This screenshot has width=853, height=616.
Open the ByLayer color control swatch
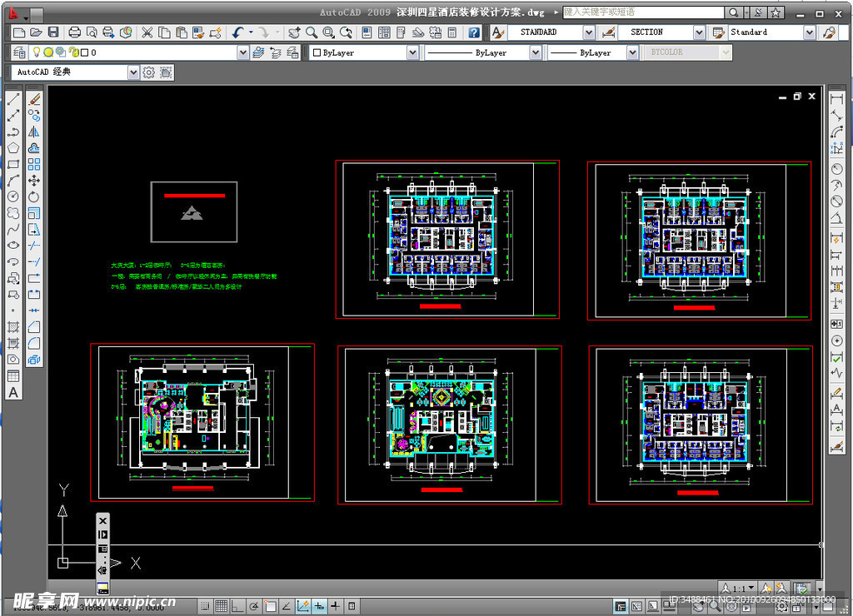317,52
